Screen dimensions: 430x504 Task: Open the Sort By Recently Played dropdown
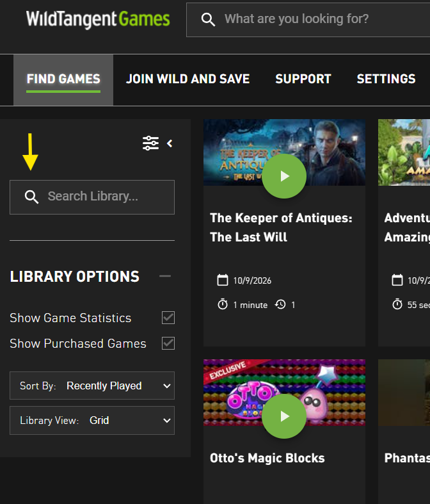[x=92, y=386]
